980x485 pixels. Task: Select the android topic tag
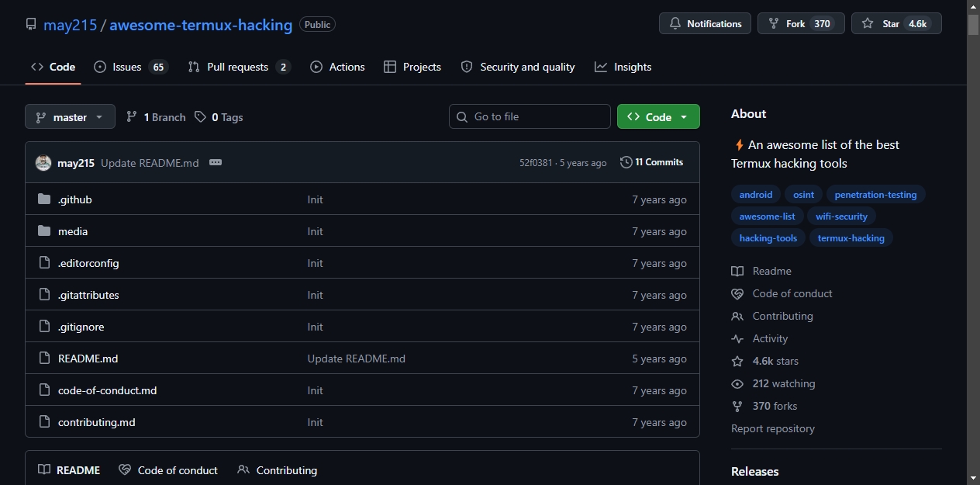click(756, 195)
